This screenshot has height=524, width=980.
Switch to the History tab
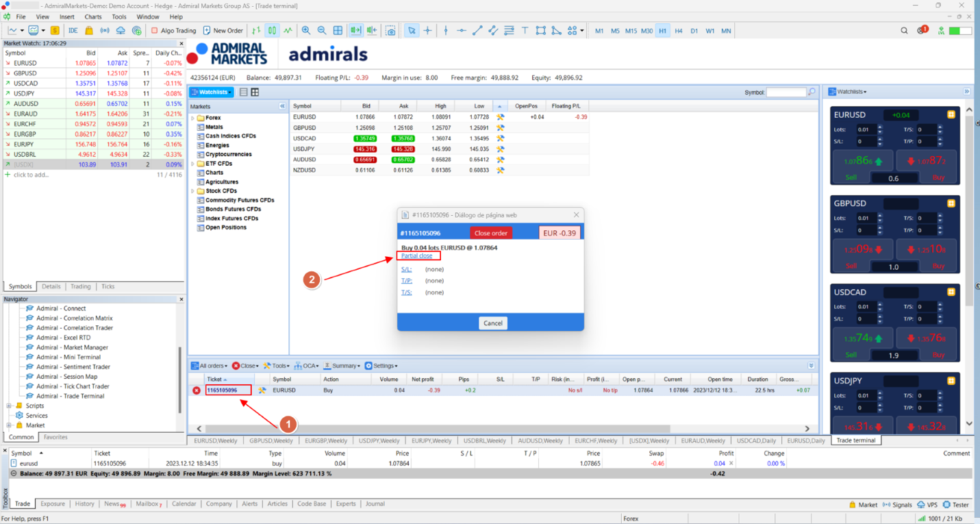tap(84, 503)
